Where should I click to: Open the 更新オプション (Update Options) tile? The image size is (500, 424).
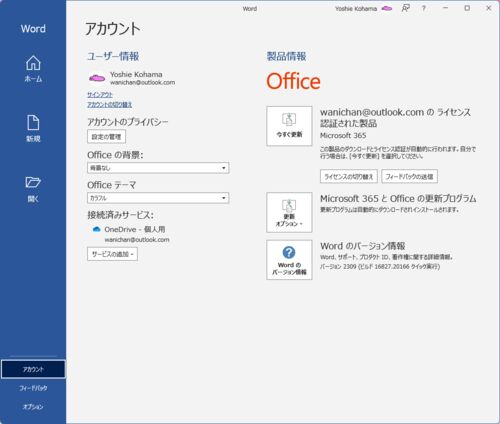(x=289, y=212)
